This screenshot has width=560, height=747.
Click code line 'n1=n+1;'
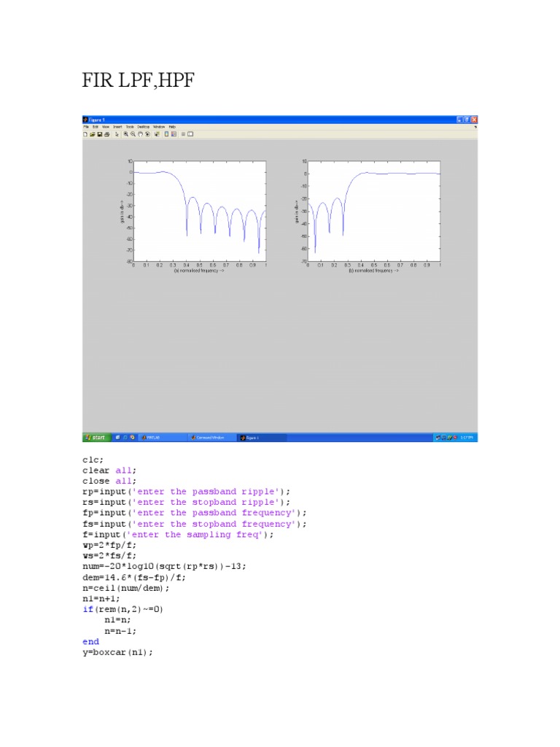pyautogui.click(x=101, y=599)
